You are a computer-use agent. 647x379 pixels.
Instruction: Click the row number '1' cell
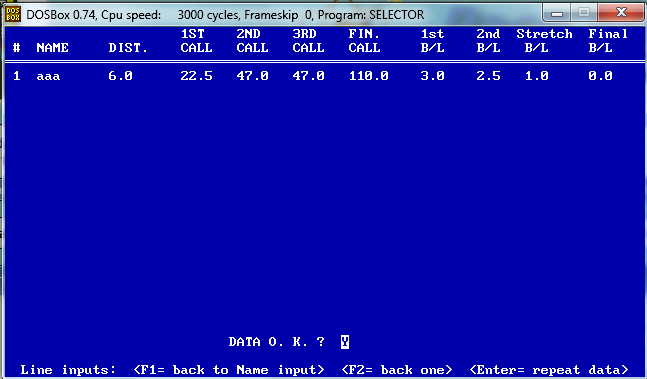point(17,76)
